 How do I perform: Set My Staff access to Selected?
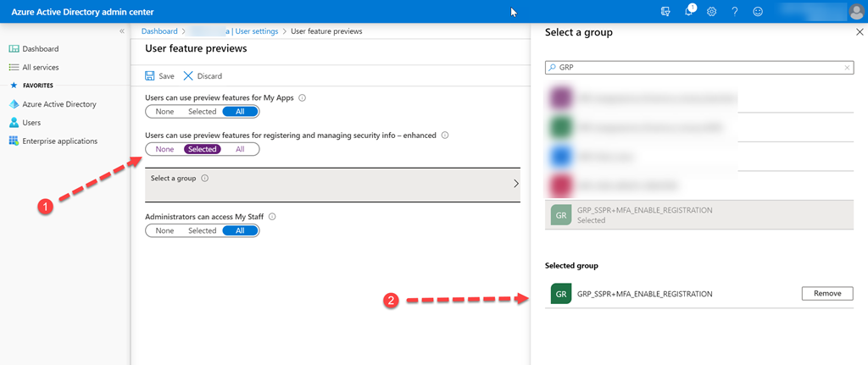[202, 230]
